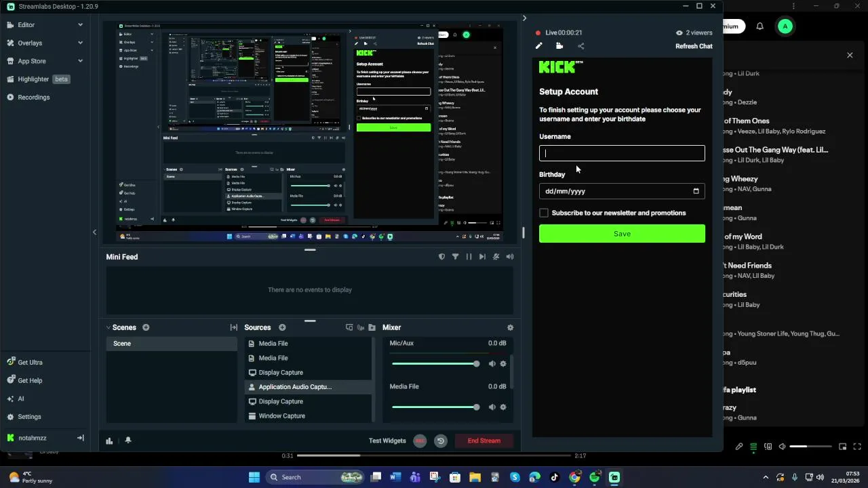
Task: Log out using icon beside notahmzz
Action: pyautogui.click(x=80, y=439)
